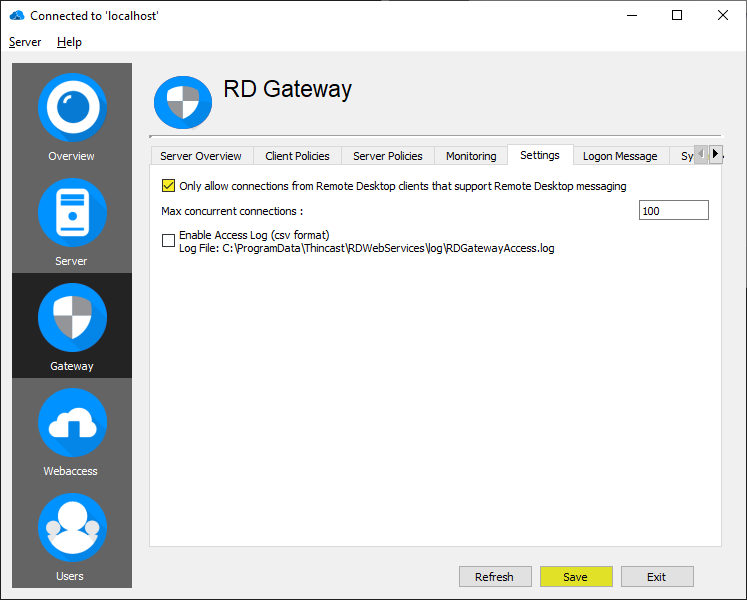Switch to the Logon Message tab
This screenshot has height=600, width=747.
coord(620,156)
